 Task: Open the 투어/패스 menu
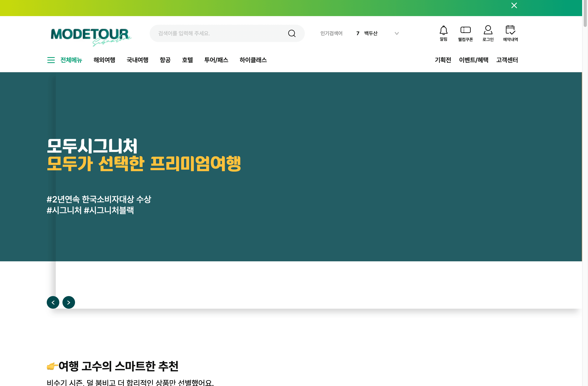[x=216, y=60]
